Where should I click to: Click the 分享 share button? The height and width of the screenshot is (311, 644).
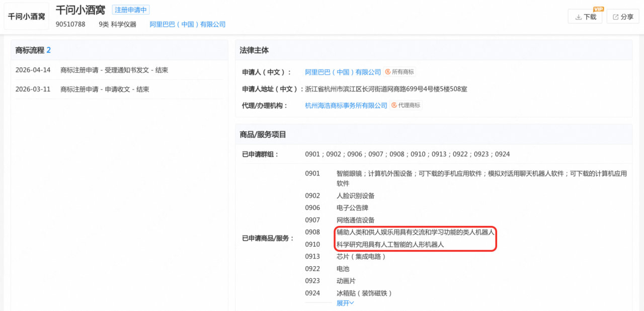623,17
